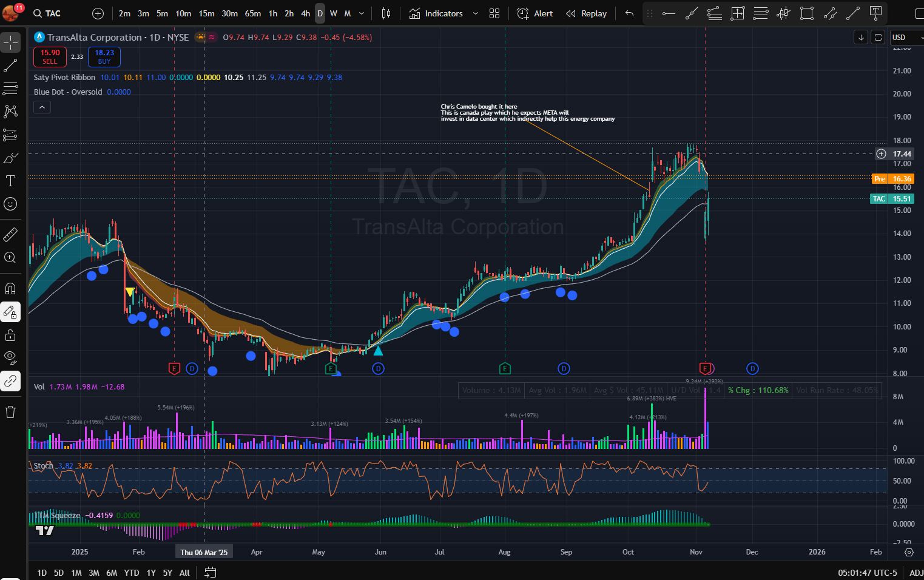
Task: Pick the rectangle favorite drawing tool
Action: (x=807, y=13)
